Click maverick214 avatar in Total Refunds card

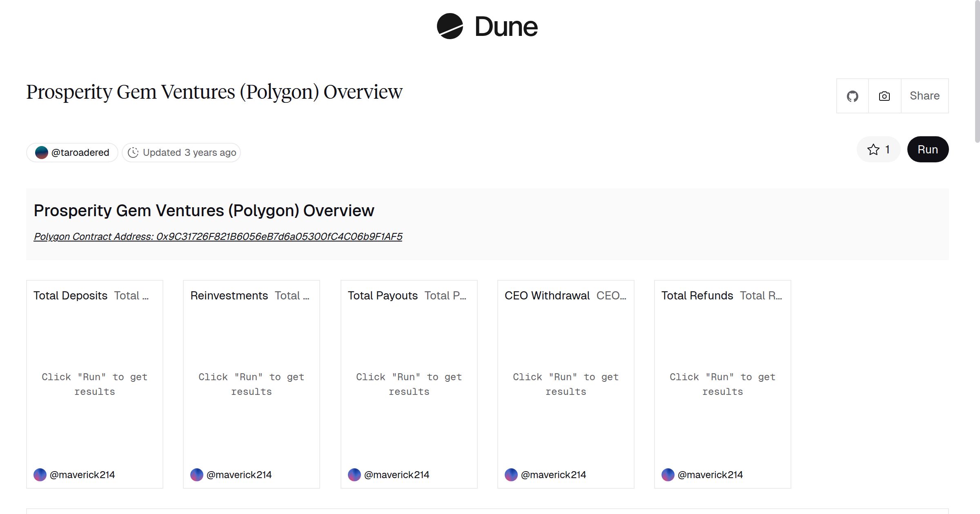(668, 475)
